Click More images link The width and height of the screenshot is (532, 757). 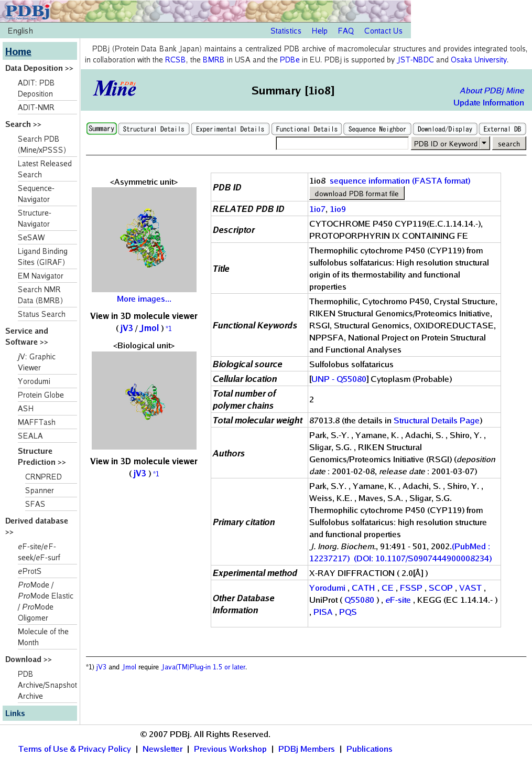coord(144,299)
